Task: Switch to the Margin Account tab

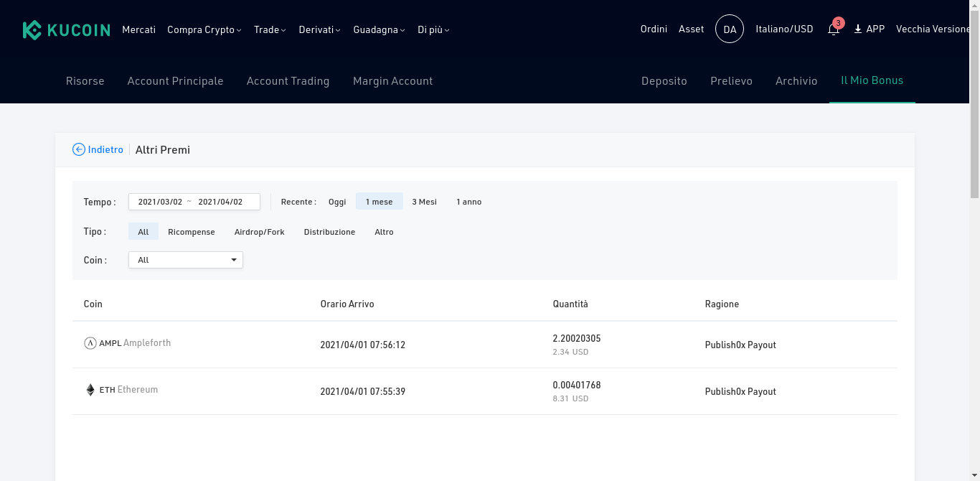Action: (393, 81)
